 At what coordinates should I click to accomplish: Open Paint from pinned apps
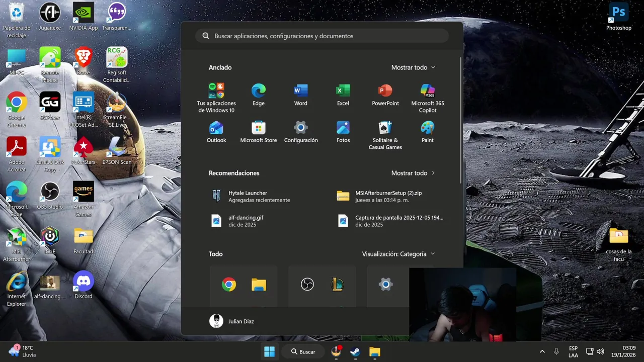click(x=428, y=132)
